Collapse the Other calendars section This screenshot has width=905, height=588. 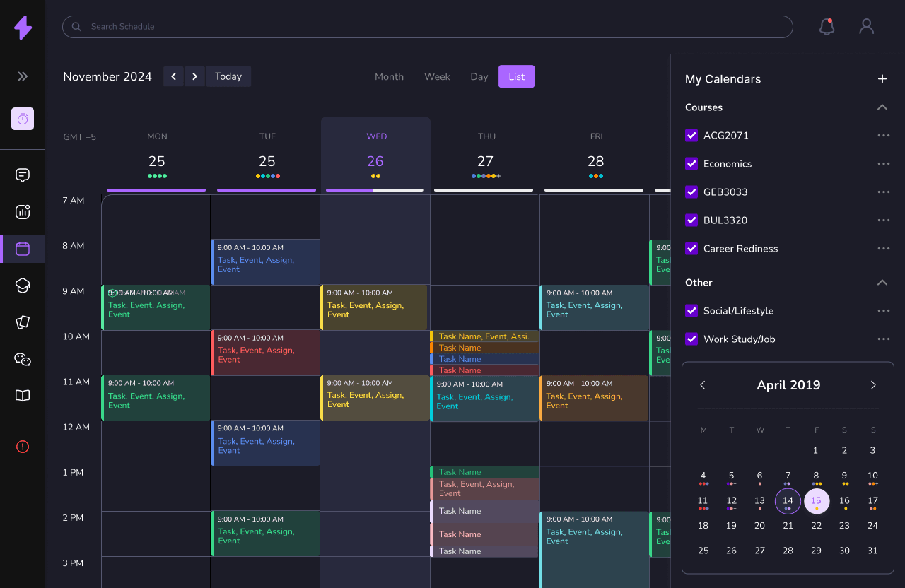[x=882, y=282]
